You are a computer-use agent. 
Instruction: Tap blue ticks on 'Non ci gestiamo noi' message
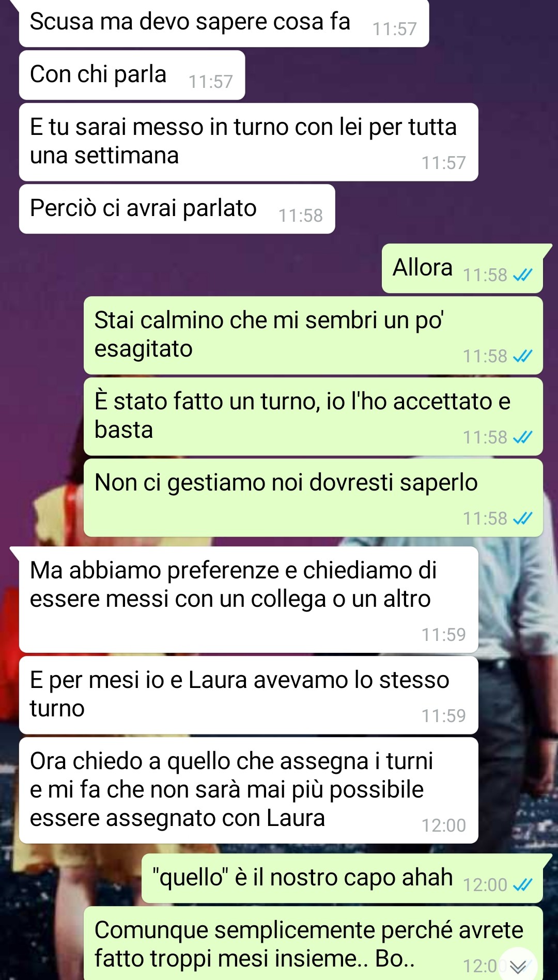click(523, 518)
